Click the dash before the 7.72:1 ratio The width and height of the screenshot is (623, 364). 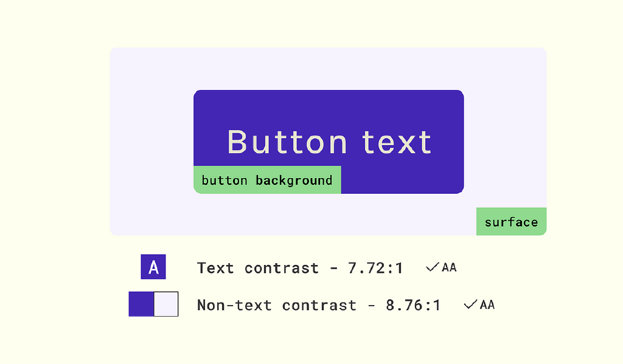tap(334, 268)
